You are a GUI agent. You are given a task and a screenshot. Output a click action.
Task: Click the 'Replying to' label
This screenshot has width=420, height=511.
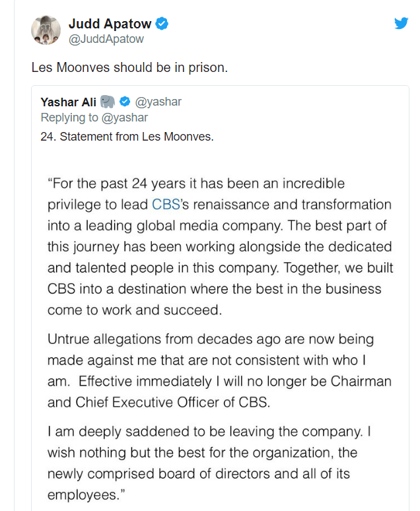[69, 118]
